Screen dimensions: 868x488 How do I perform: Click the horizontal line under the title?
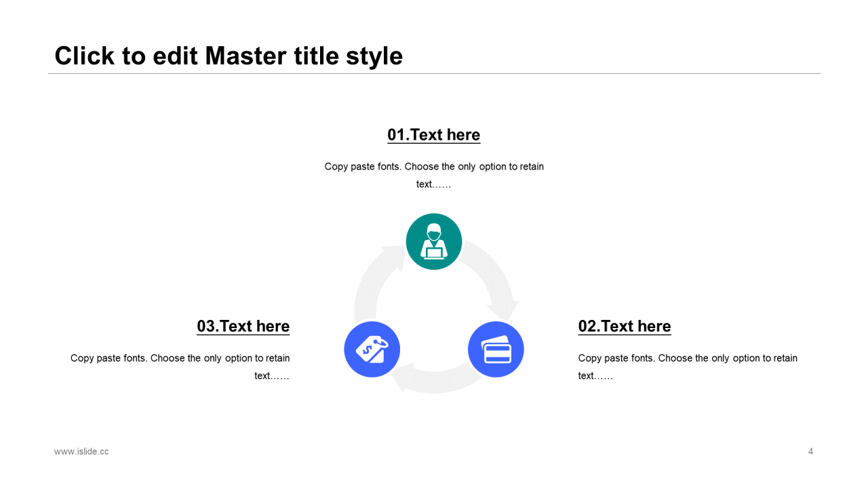tap(434, 73)
